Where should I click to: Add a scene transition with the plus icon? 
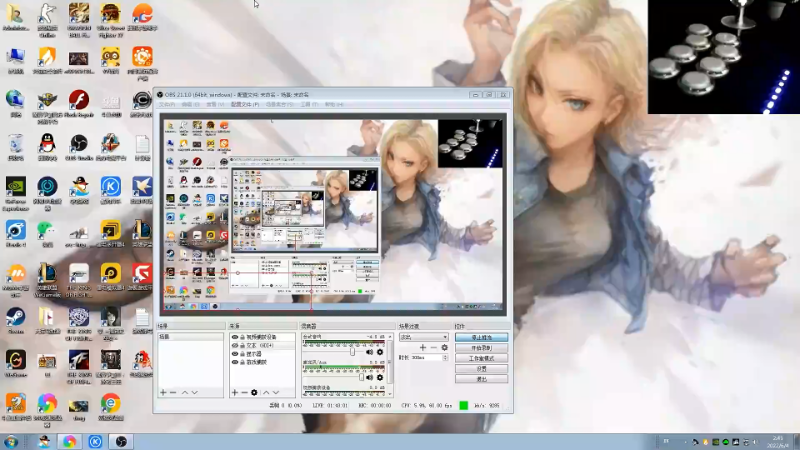(x=422, y=347)
